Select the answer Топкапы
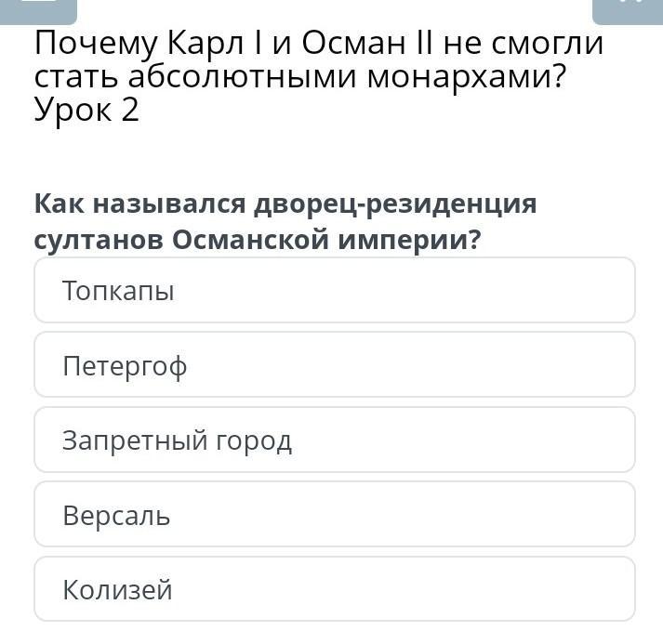 coord(334,291)
